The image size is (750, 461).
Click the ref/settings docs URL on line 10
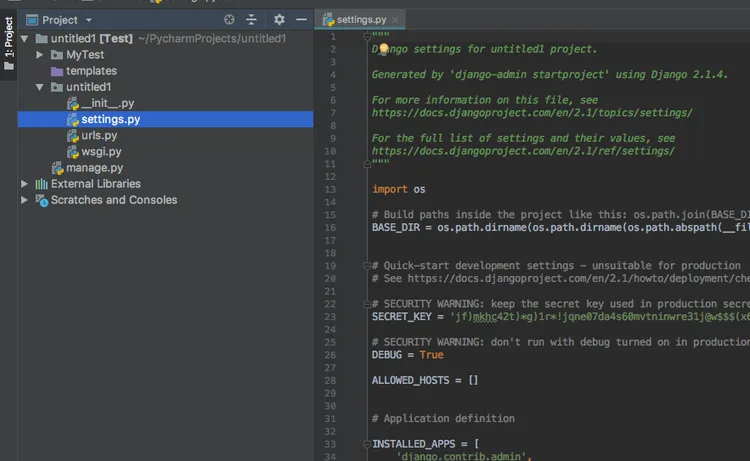pos(523,151)
